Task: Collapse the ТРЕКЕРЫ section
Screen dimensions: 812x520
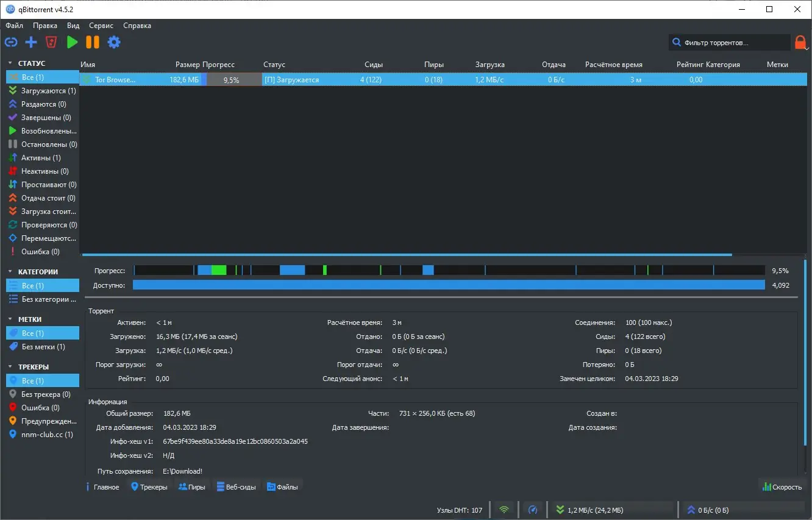Action: pos(10,367)
